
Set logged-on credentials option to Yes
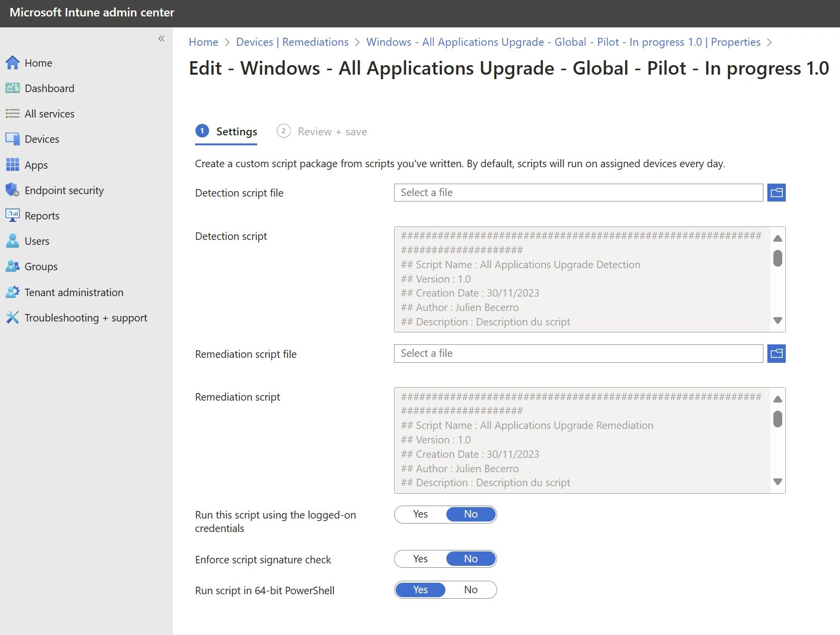point(420,514)
